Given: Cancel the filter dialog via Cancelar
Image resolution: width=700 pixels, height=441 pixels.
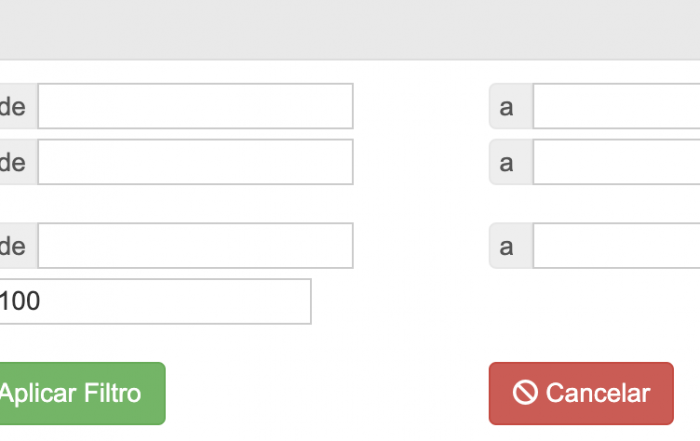Looking at the screenshot, I should [x=581, y=393].
